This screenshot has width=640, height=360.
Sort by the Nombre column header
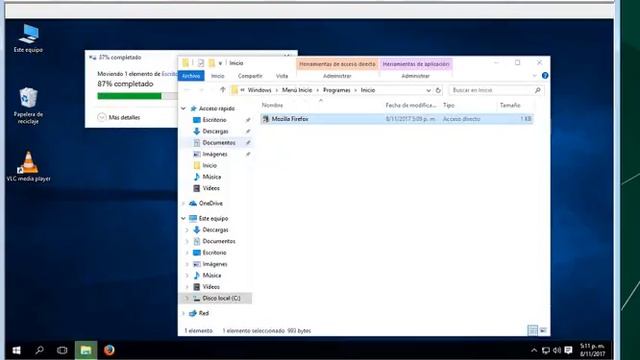tap(273, 105)
